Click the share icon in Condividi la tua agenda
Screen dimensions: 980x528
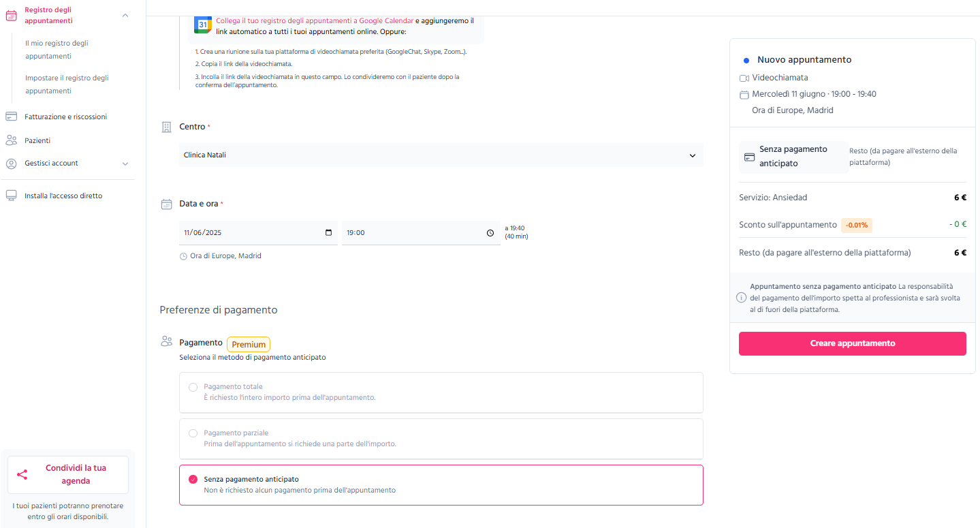22,475
